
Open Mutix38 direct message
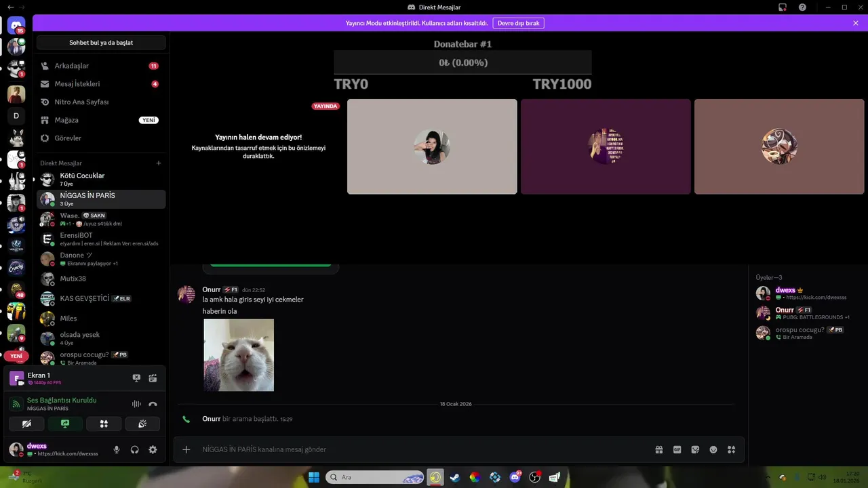pyautogui.click(x=100, y=279)
